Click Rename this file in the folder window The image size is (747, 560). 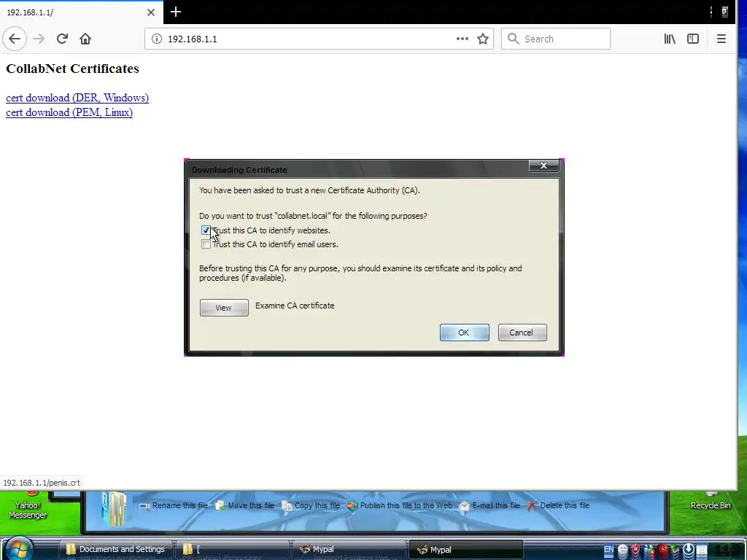174,506
